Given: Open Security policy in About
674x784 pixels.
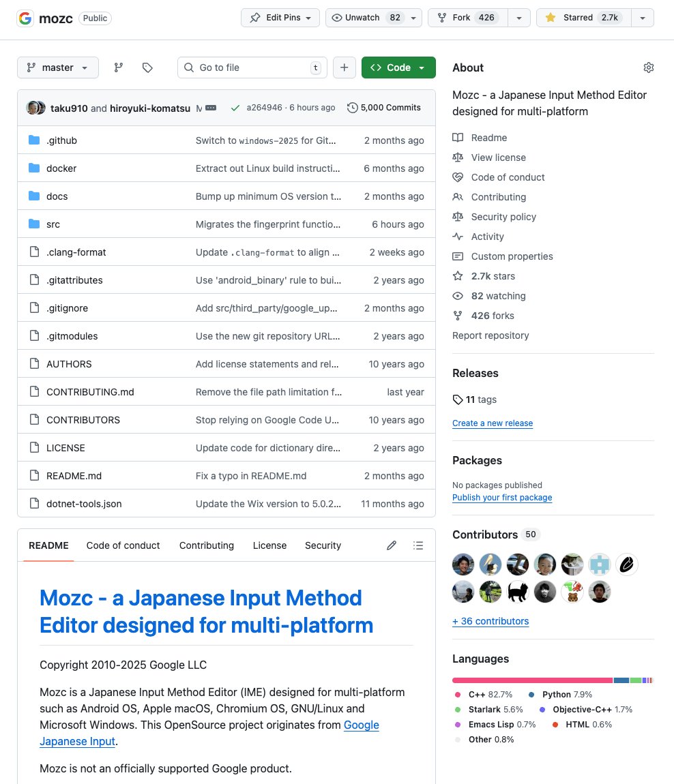Looking at the screenshot, I should click(x=503, y=217).
